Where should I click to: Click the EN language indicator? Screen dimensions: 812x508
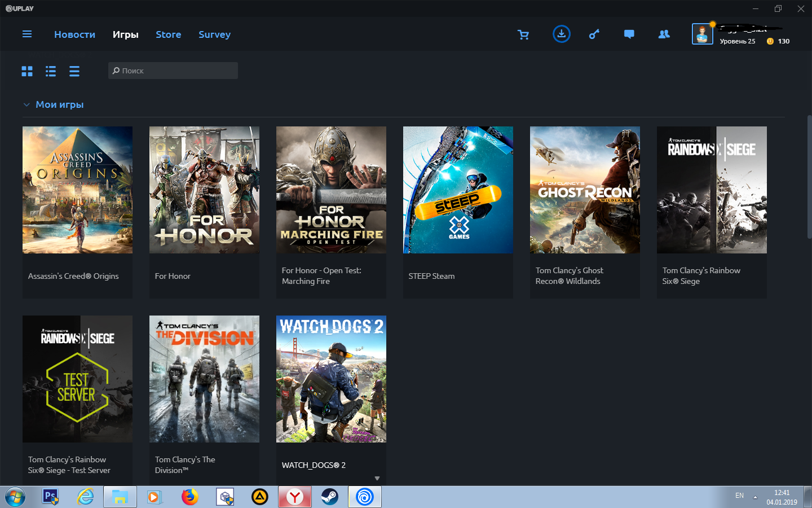[x=739, y=496]
